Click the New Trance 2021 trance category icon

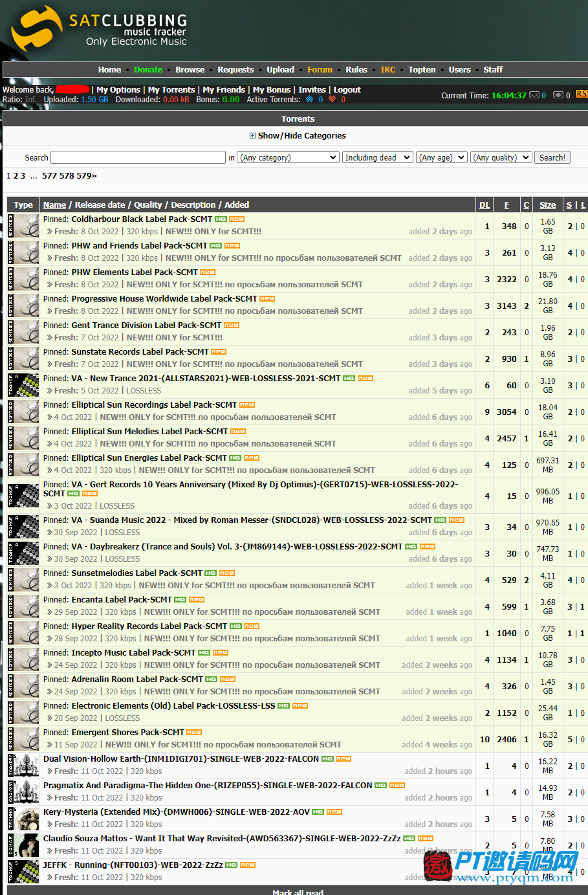(x=23, y=385)
